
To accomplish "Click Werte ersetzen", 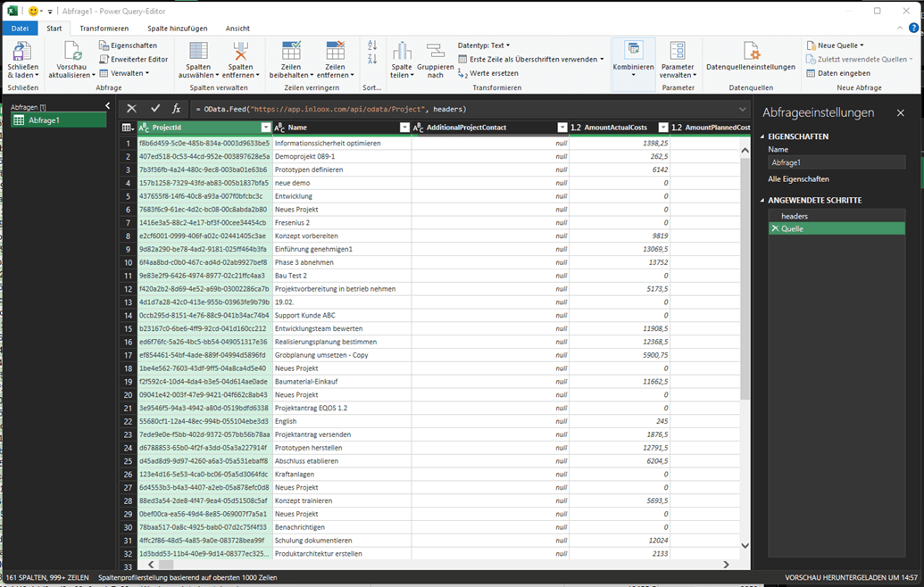I will [488, 73].
